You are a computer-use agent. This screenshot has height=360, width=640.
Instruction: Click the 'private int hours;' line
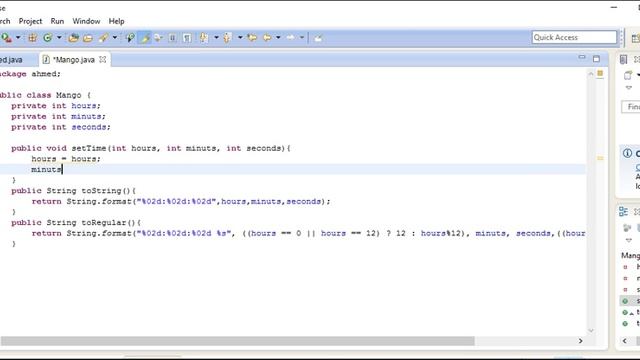pos(56,106)
